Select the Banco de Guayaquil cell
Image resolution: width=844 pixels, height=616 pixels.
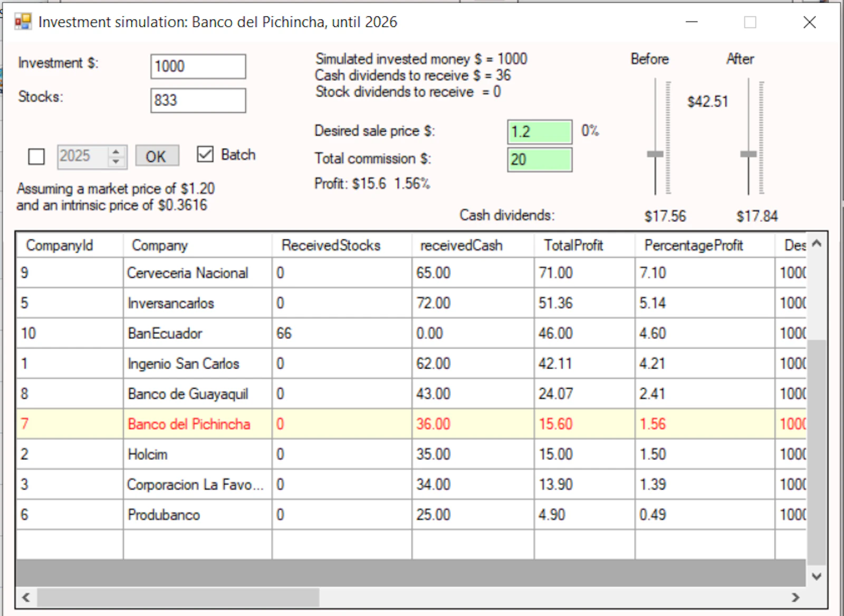point(197,394)
